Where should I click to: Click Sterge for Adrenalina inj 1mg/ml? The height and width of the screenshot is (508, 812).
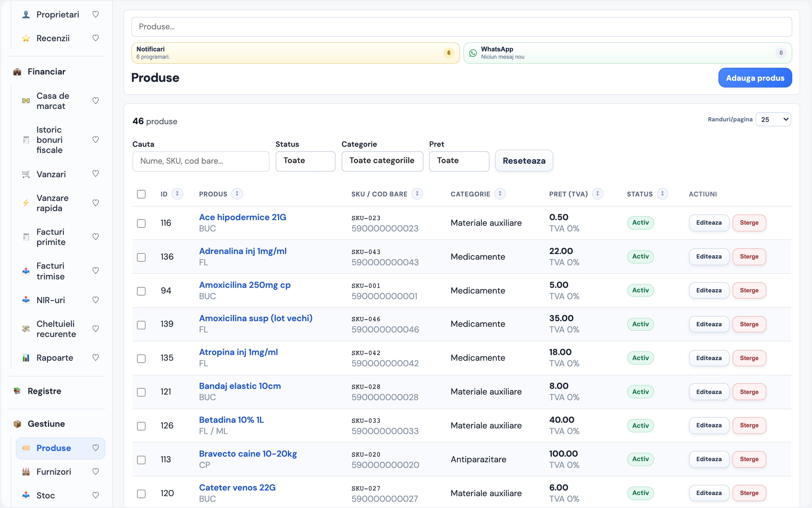pyautogui.click(x=749, y=257)
